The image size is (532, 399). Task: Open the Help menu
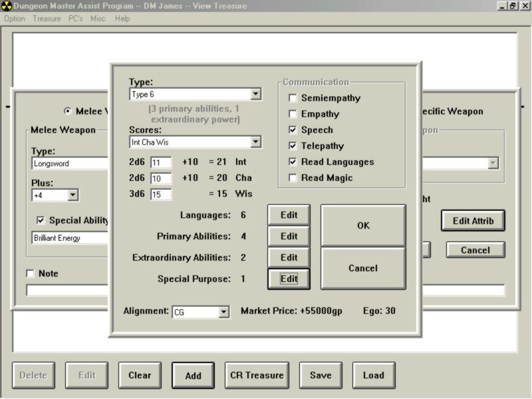tap(122, 19)
